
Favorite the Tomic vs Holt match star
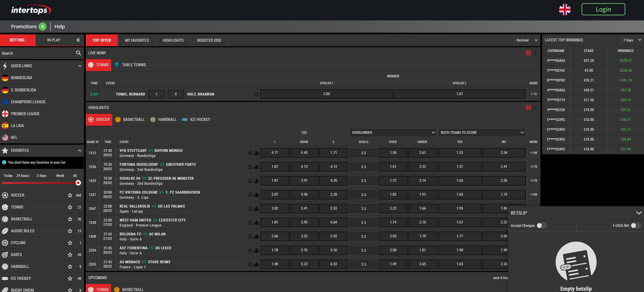(x=256, y=95)
